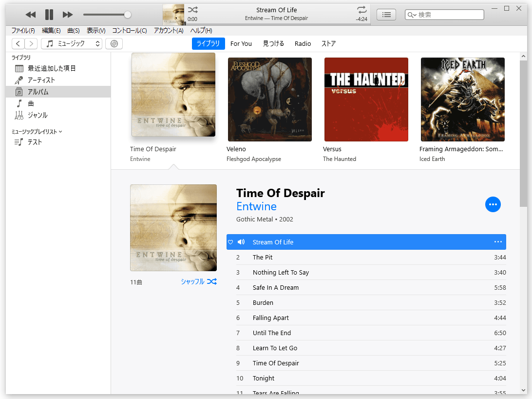Click the vertical scrollbar thumb

click(523, 134)
